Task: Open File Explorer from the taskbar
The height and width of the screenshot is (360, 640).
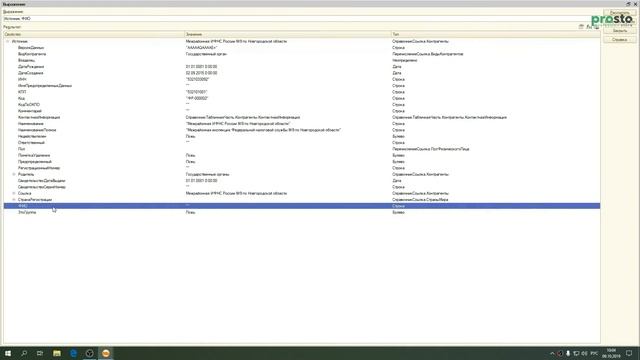Action: 57,353
